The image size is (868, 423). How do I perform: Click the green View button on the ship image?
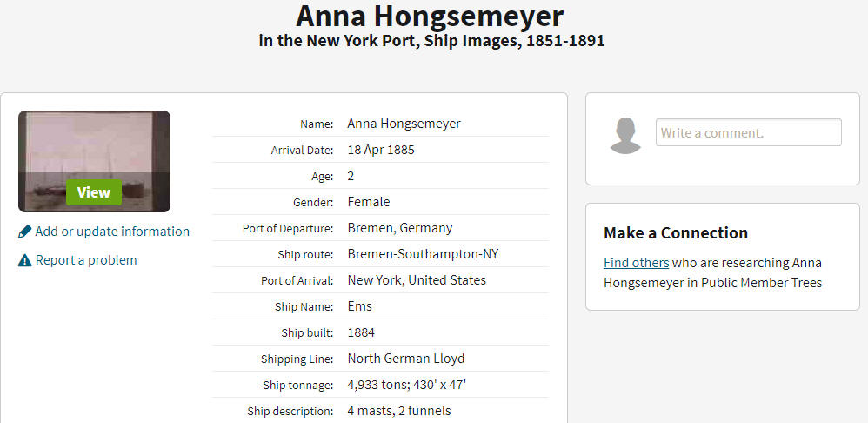[94, 192]
